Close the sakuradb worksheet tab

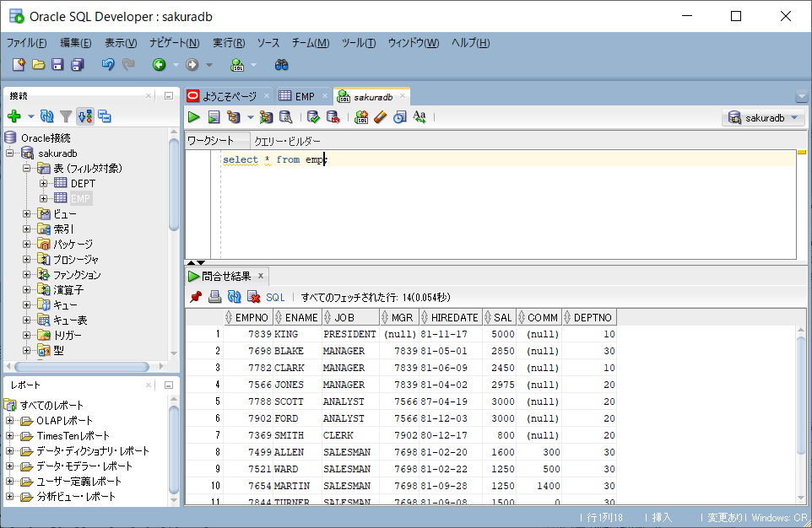tap(403, 96)
